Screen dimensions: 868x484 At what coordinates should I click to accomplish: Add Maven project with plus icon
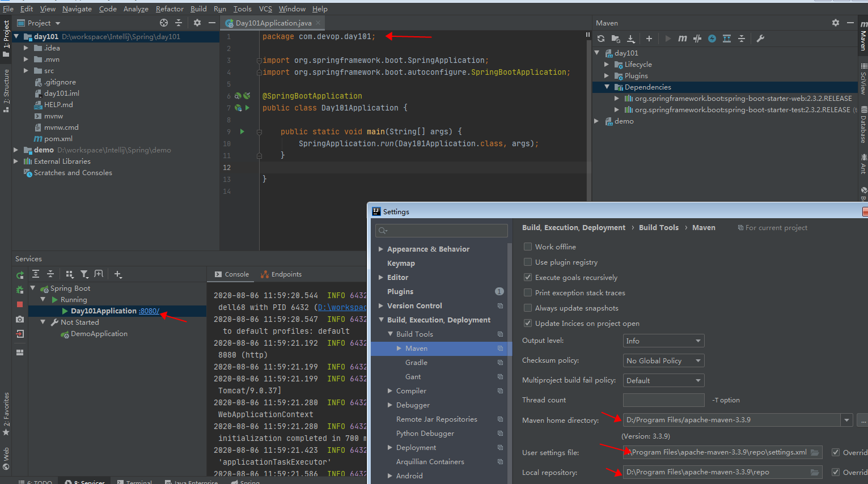click(649, 39)
